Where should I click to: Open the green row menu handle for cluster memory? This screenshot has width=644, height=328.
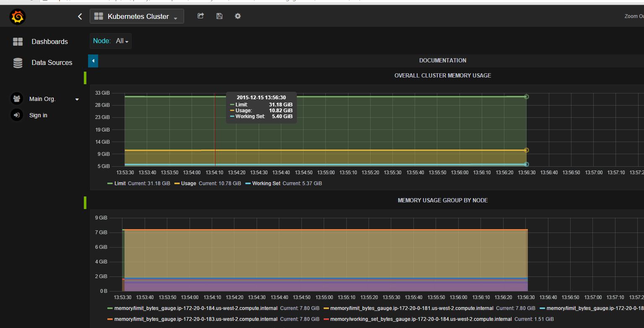point(86,78)
